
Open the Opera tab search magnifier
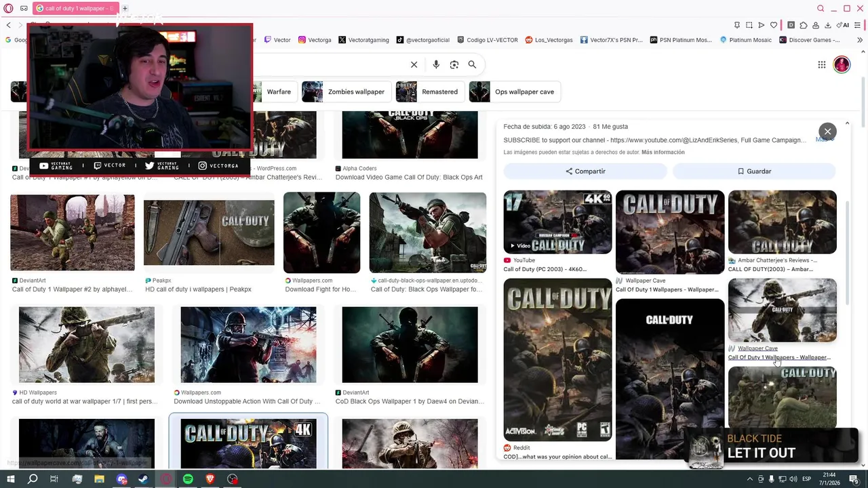[x=821, y=8]
